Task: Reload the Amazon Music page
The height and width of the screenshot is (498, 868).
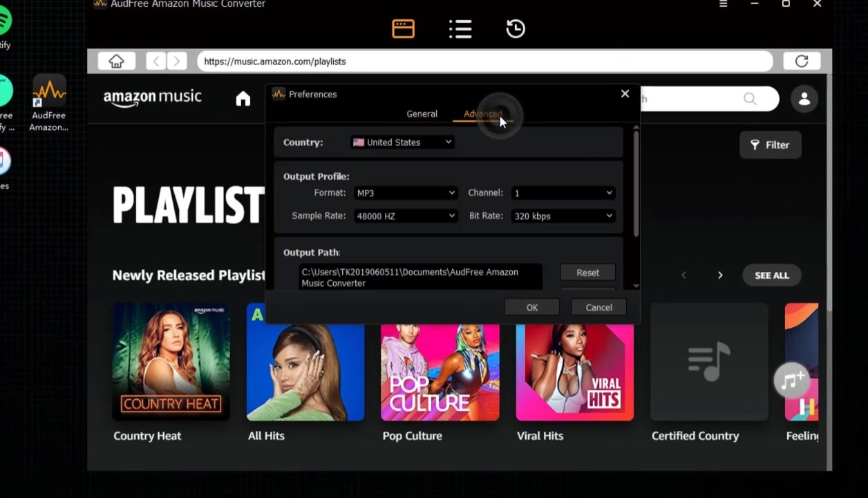Action: pyautogui.click(x=801, y=61)
